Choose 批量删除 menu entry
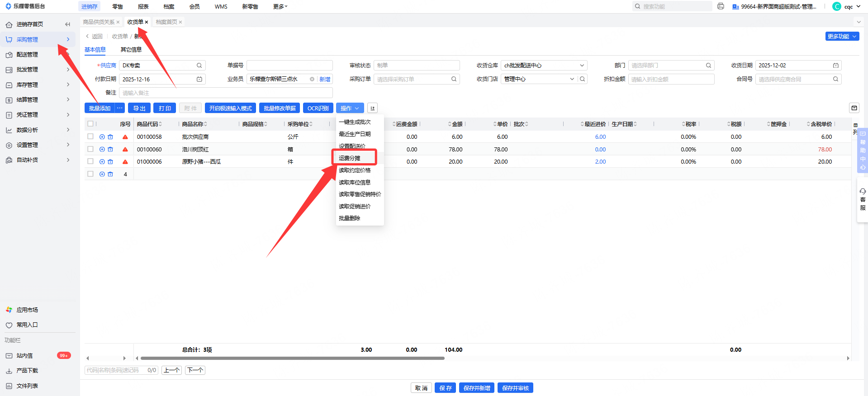 (x=350, y=218)
